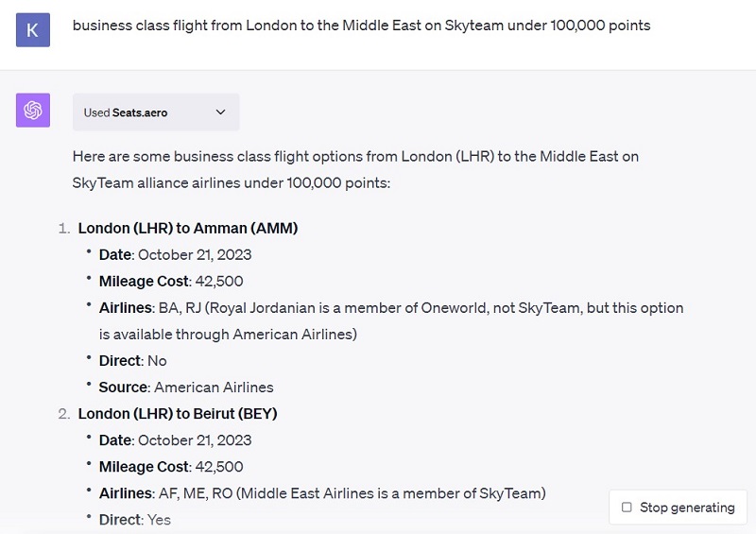Click the Source: American Airlines line
Image resolution: width=756 pixels, height=534 pixels.
185,387
